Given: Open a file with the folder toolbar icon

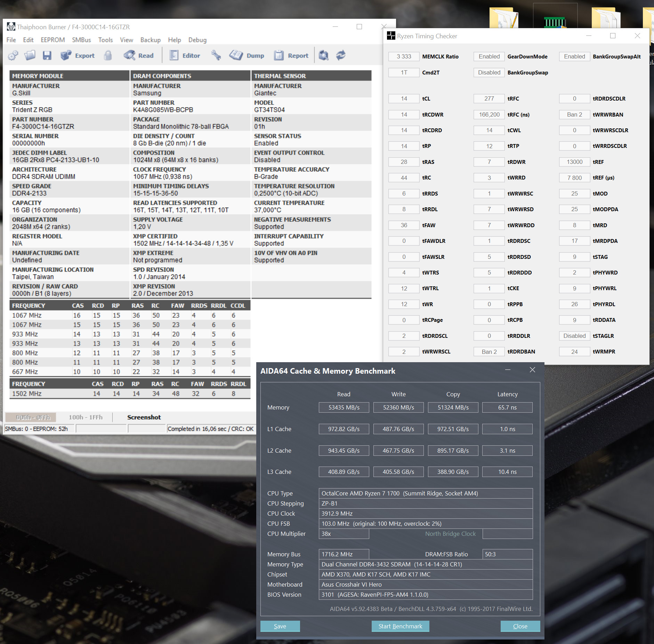Looking at the screenshot, I should pos(30,55).
